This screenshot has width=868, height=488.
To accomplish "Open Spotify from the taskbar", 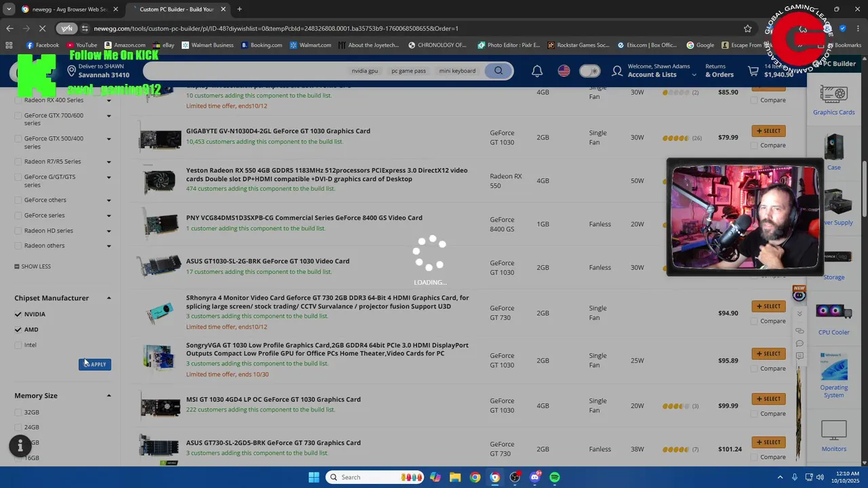I will pyautogui.click(x=555, y=477).
